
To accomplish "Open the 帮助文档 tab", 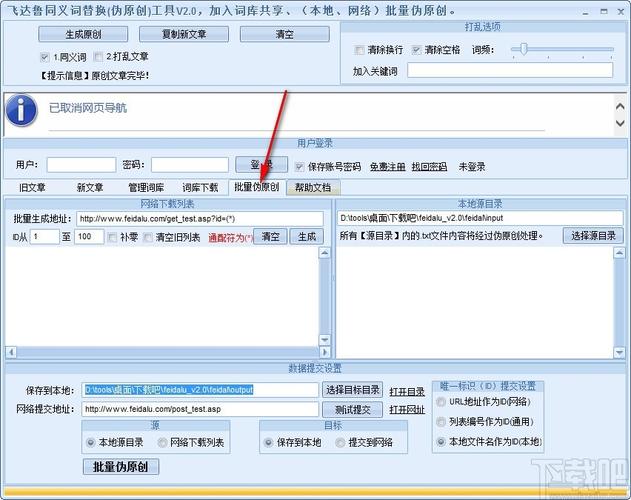I will (x=313, y=188).
